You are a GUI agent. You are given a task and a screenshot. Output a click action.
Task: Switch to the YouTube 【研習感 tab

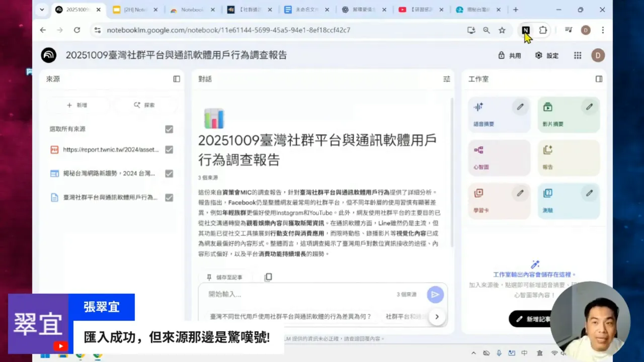click(422, 10)
